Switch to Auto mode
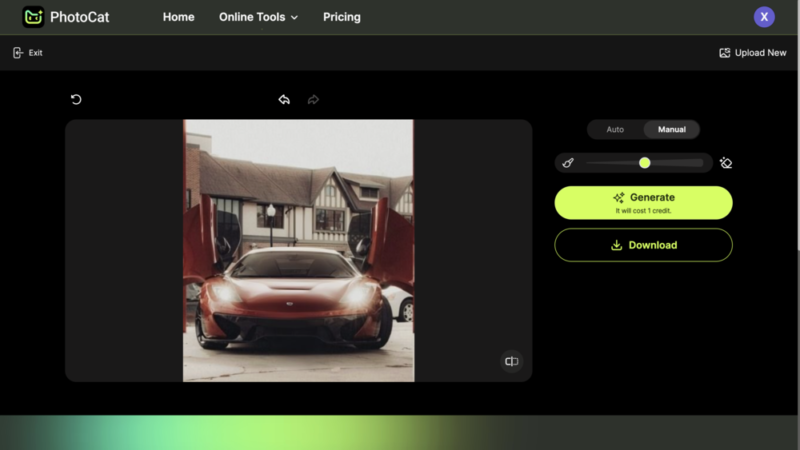 [x=615, y=130]
